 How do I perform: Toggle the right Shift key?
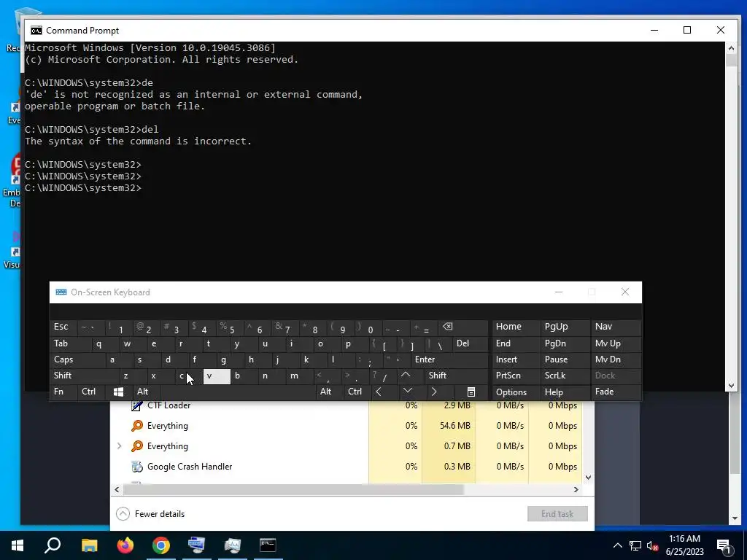click(457, 376)
